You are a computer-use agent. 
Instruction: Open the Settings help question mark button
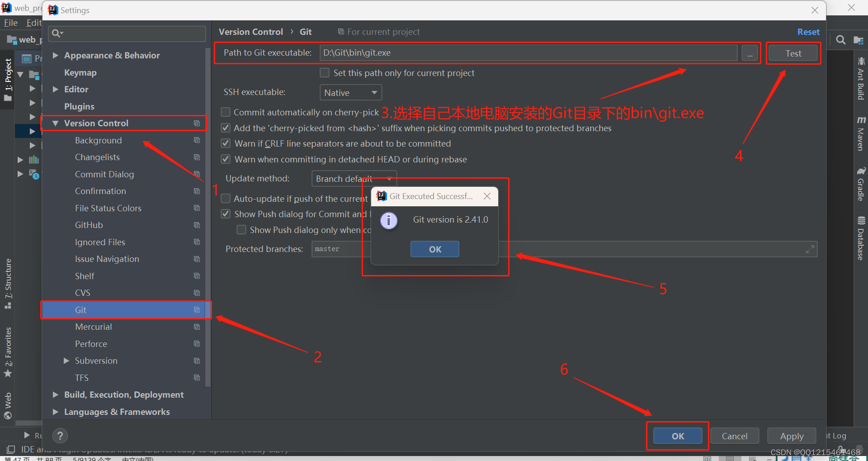click(60, 436)
